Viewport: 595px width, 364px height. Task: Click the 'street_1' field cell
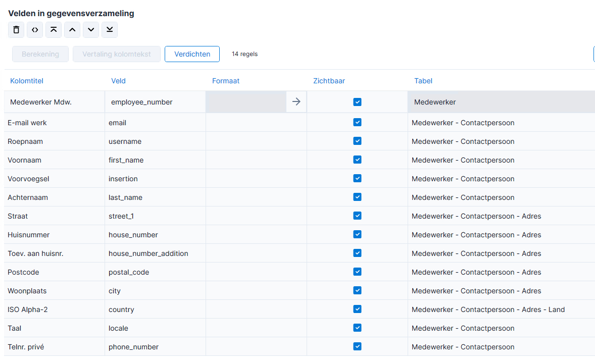(x=155, y=216)
